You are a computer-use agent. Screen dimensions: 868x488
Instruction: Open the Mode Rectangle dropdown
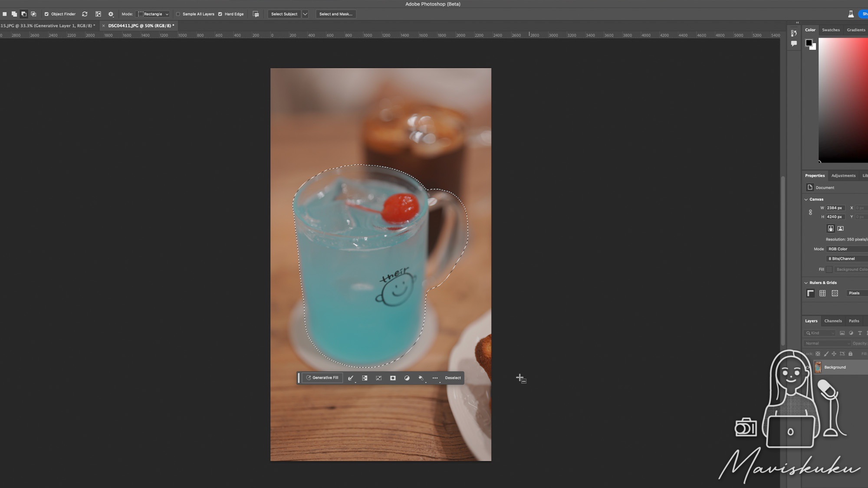click(153, 14)
